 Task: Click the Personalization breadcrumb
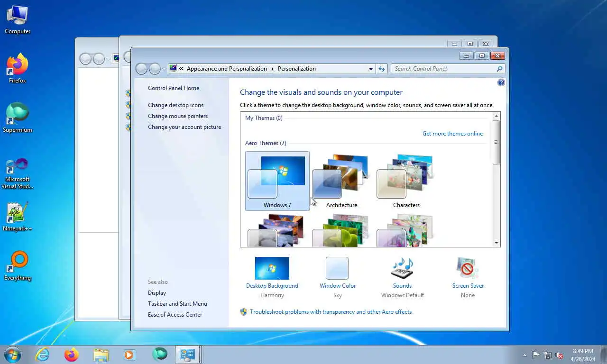coord(296,69)
